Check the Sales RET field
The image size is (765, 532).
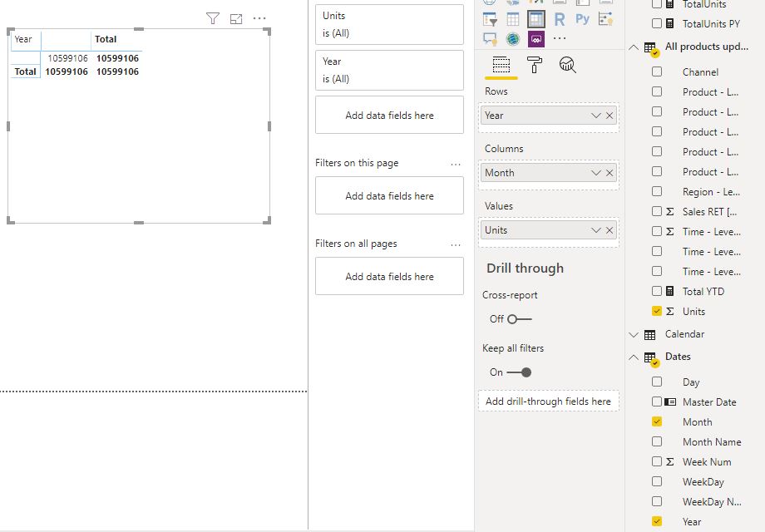[657, 211]
